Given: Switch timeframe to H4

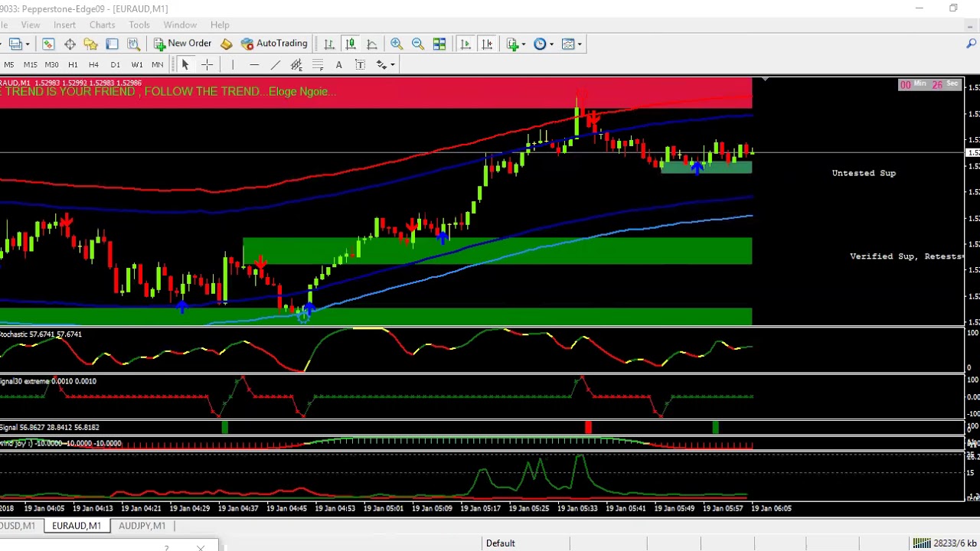Looking at the screenshot, I should point(94,65).
